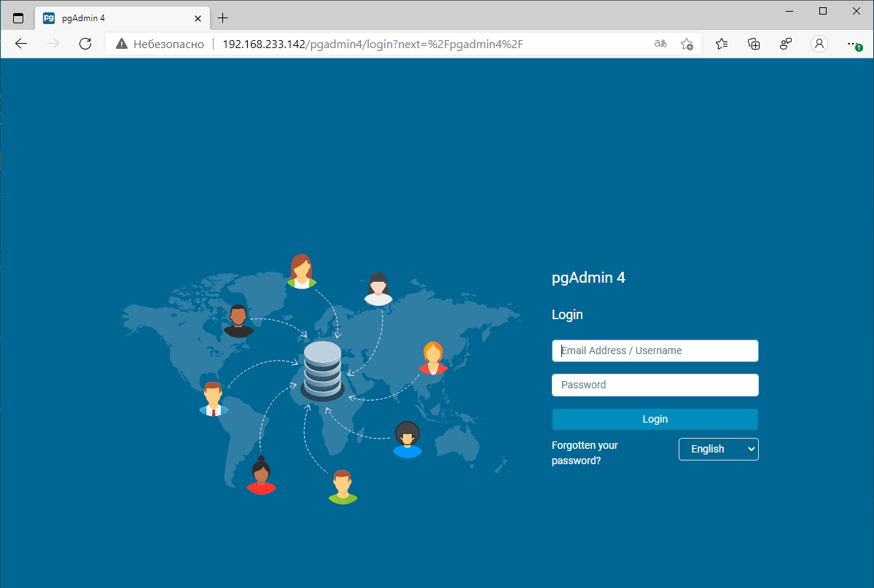The image size is (874, 588).
Task: Reload the pgAdmin login page
Action: (85, 44)
